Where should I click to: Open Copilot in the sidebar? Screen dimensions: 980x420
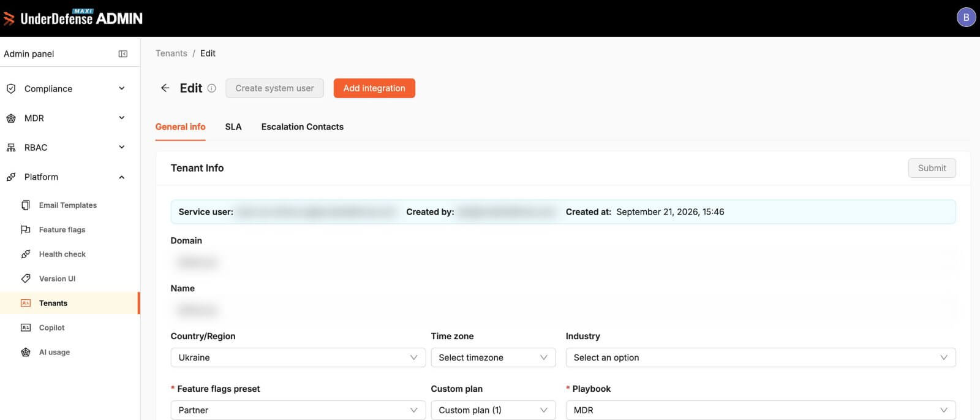pyautogui.click(x=52, y=328)
